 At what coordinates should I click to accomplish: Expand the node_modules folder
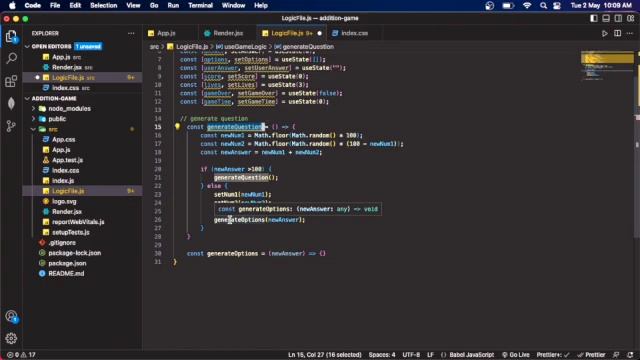pos(69,109)
